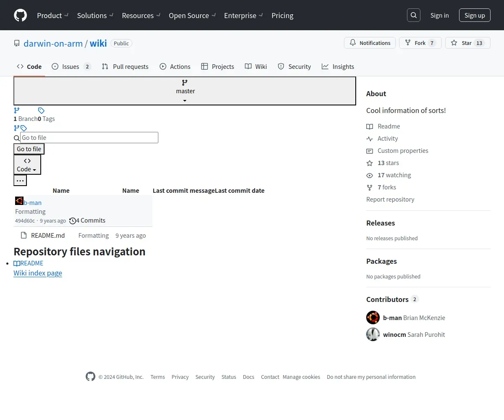Click the wiki repository name link
The width and height of the screenshot is (504, 420).
click(98, 43)
